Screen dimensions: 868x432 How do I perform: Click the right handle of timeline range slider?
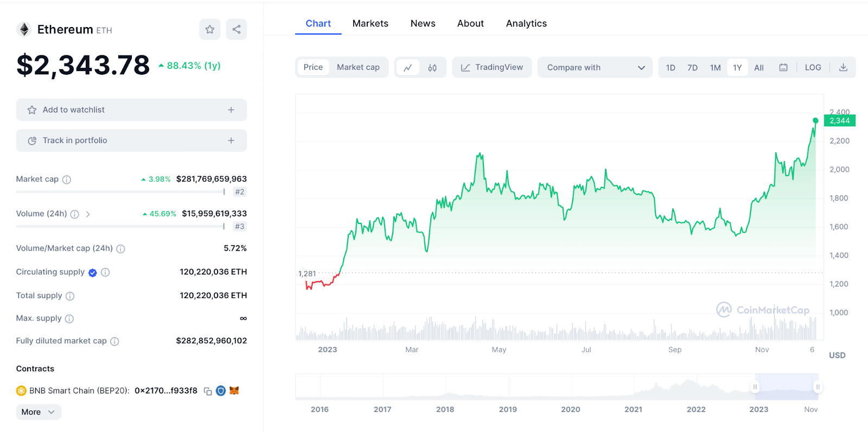818,386
